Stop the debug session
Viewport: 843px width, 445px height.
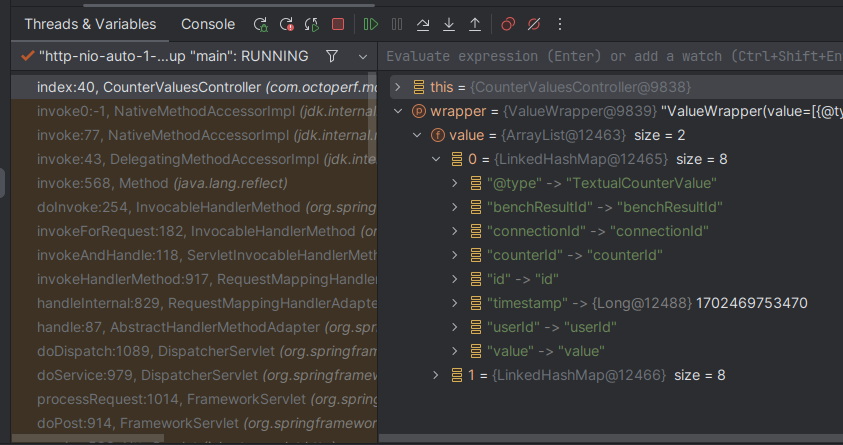tap(338, 24)
